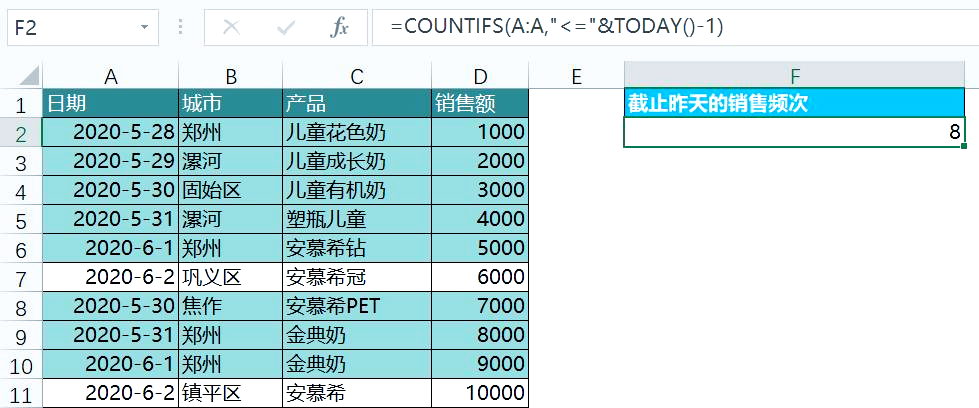Select the 巩义区 city cell
Image resolution: width=979 pixels, height=408 pixels.
(x=231, y=277)
